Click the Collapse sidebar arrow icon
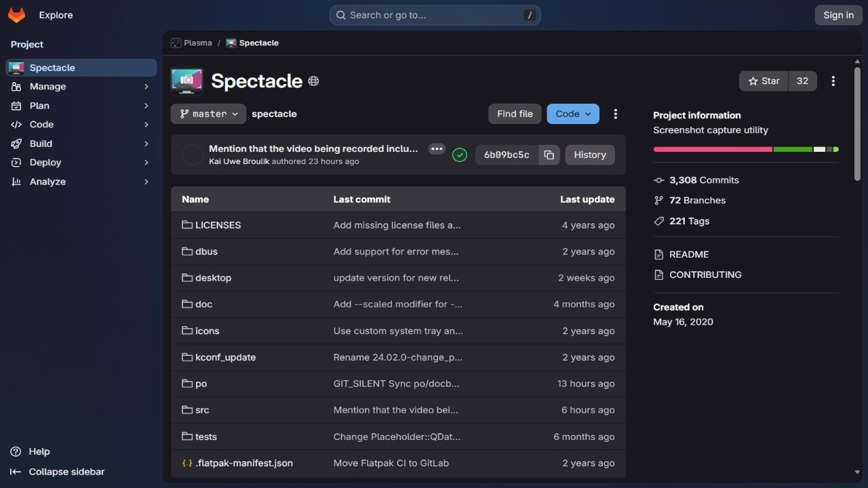Viewport: 868px width, 488px height. tap(16, 472)
